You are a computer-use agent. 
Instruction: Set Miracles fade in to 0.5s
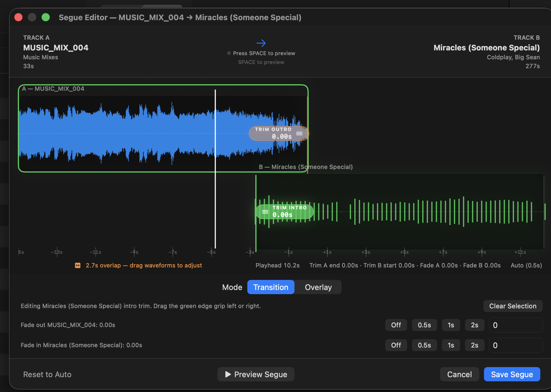click(424, 345)
